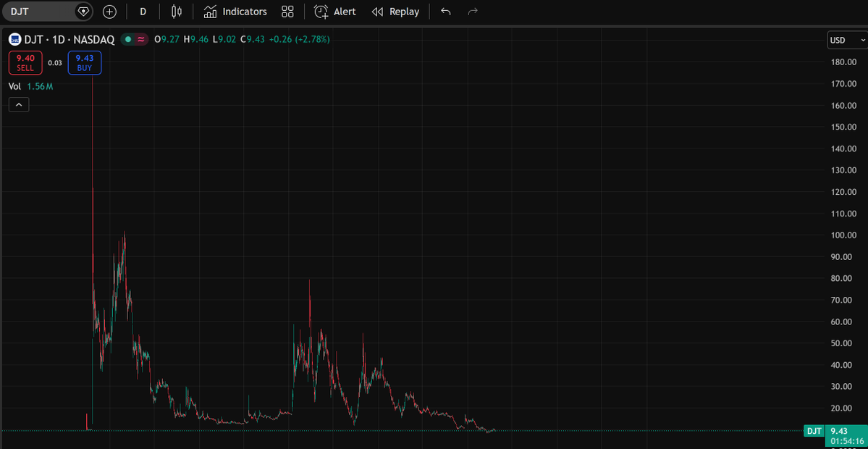
Task: Click the high price H9.46 value
Action: tap(196, 39)
